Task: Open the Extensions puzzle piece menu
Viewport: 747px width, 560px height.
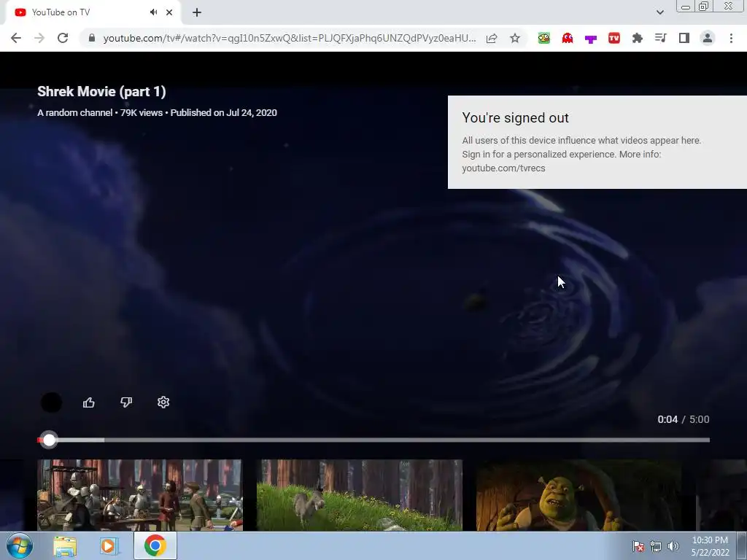Action: point(638,38)
